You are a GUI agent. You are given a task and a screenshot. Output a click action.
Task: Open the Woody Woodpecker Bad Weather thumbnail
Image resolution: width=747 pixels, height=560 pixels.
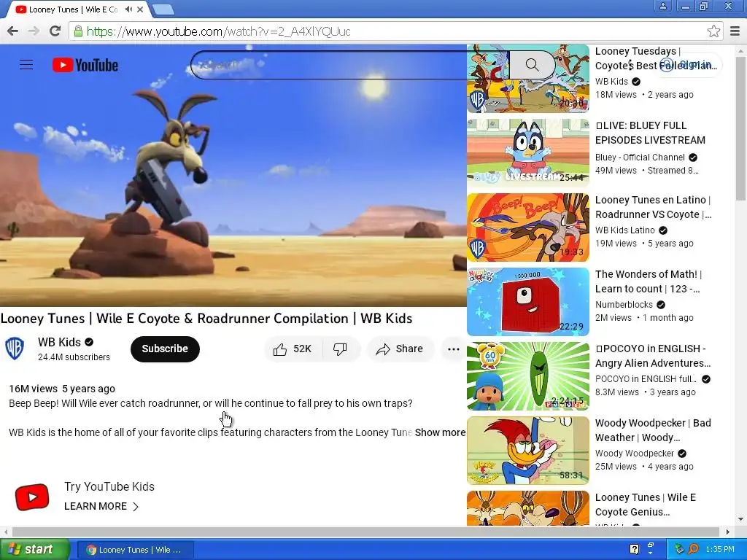(x=528, y=451)
